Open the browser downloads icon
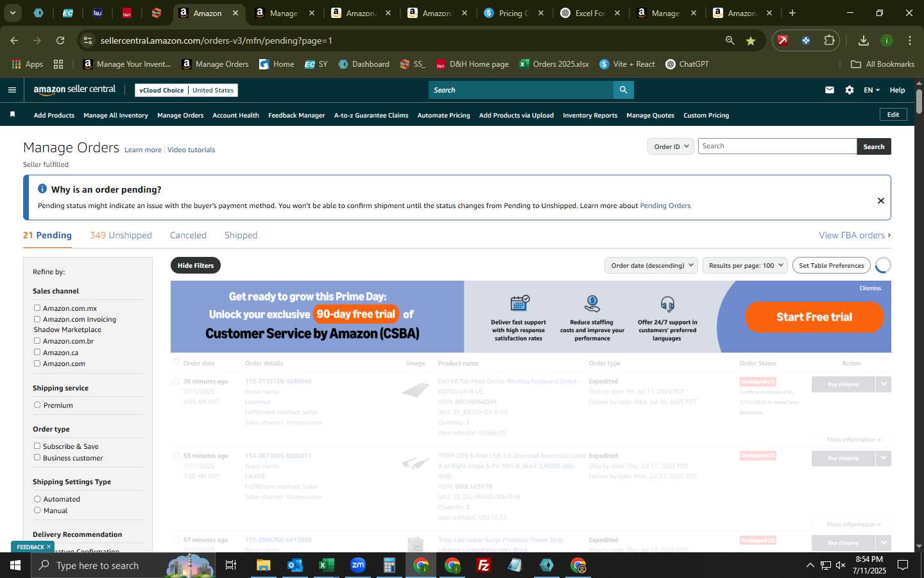Viewport: 924px width, 578px height. click(864, 40)
